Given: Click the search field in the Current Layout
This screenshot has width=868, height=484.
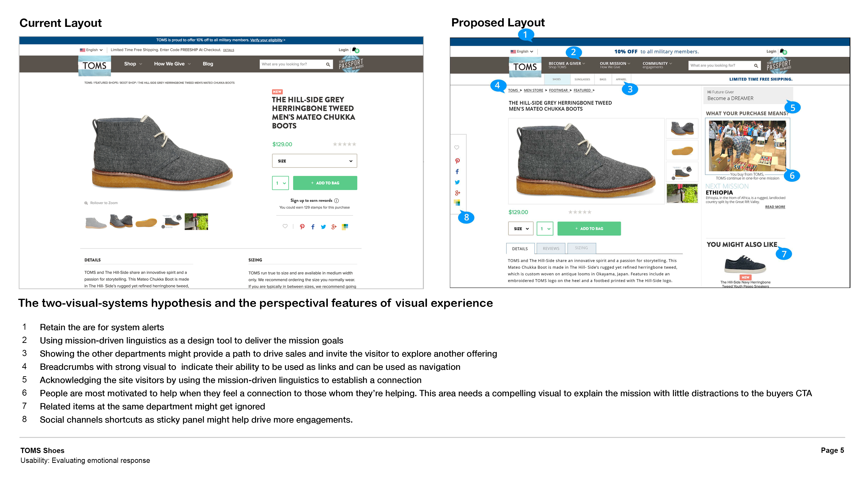Looking at the screenshot, I should coord(291,64).
